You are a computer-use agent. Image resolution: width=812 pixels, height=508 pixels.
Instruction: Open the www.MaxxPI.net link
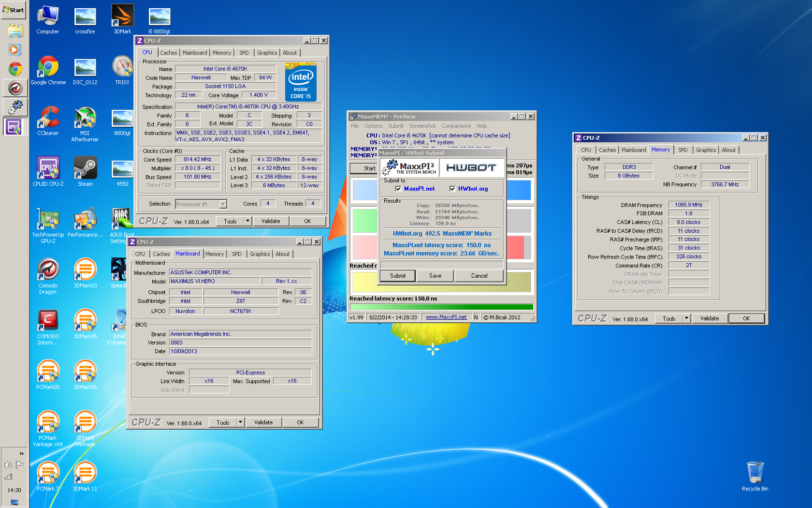pos(446,317)
